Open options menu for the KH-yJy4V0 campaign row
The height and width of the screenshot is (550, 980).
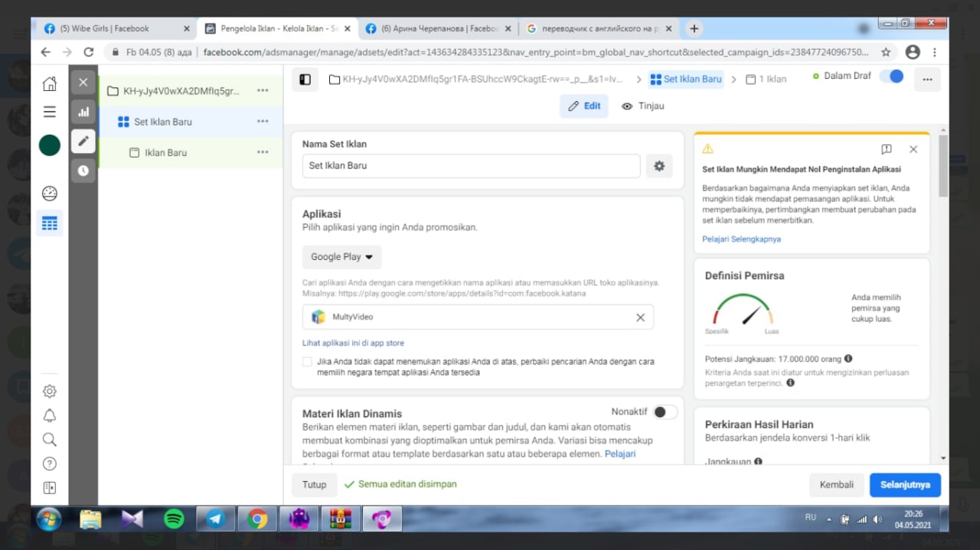click(263, 90)
